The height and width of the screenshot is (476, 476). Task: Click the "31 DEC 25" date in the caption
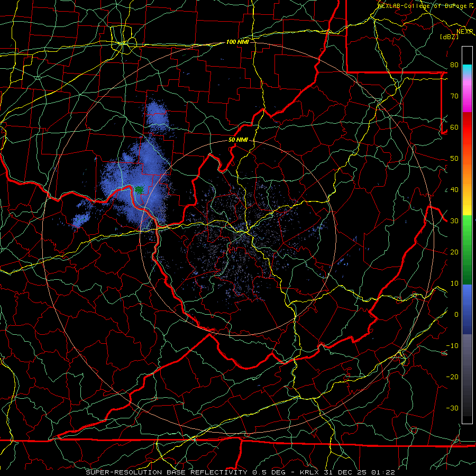(345, 472)
